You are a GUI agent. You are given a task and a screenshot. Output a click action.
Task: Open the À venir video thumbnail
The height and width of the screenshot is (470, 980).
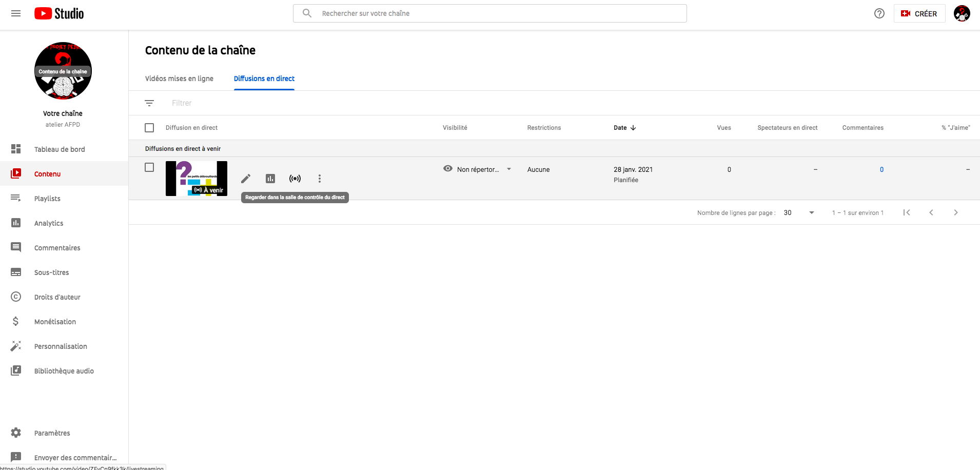click(x=196, y=178)
